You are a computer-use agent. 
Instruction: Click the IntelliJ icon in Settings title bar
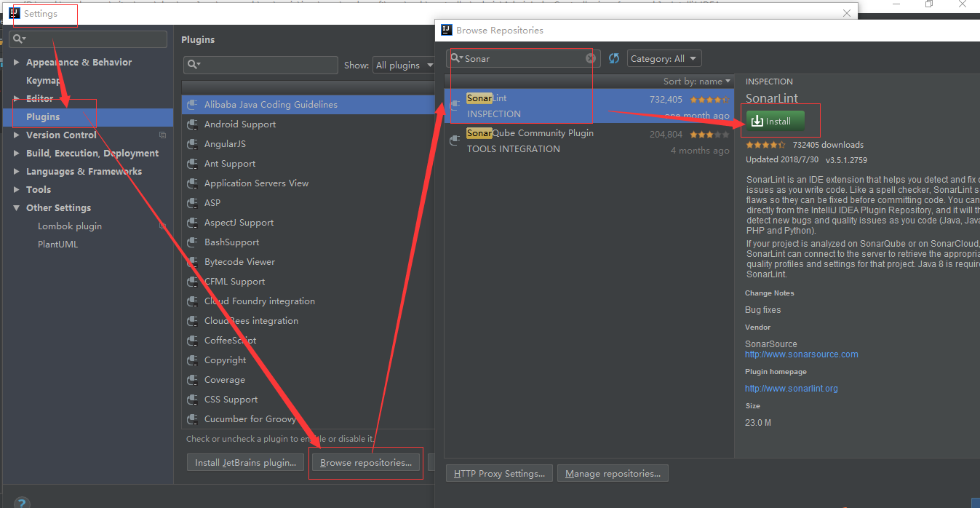(14, 13)
